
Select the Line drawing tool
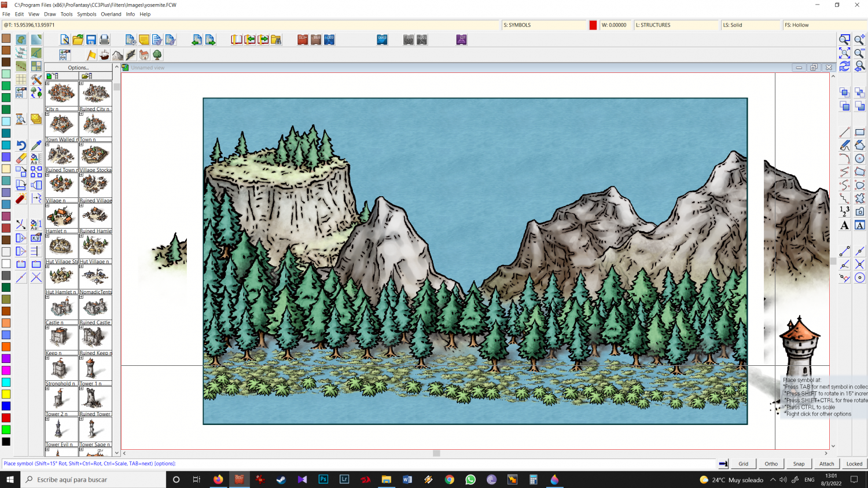coord(845,132)
